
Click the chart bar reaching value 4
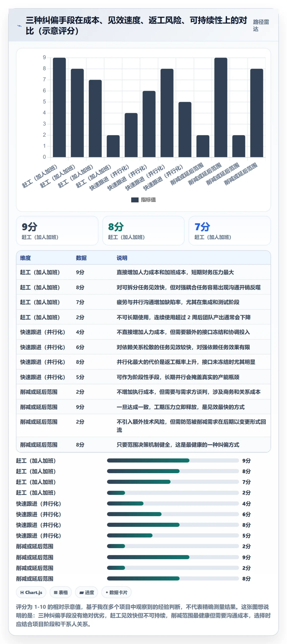(x=131, y=135)
